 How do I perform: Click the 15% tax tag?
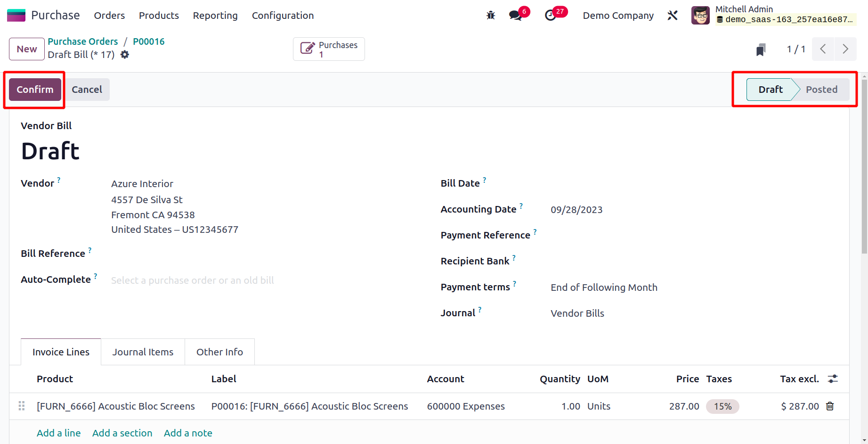pos(722,406)
